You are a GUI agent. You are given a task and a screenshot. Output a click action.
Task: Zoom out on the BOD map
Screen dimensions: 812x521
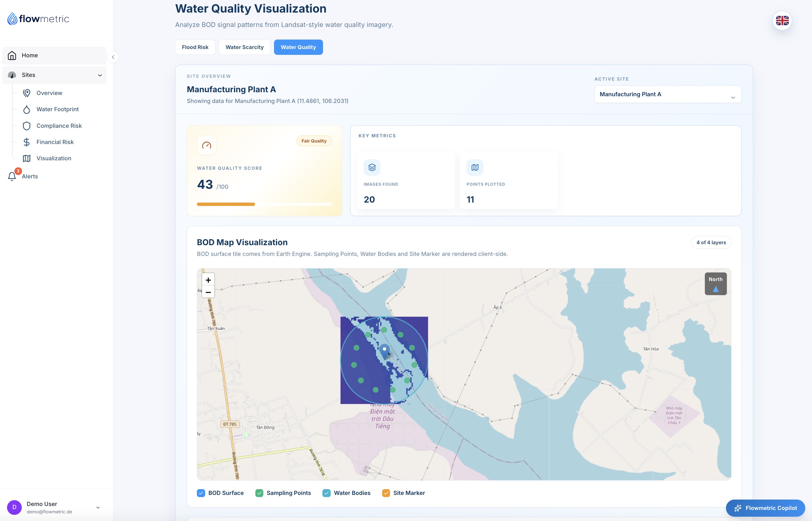pyautogui.click(x=208, y=292)
